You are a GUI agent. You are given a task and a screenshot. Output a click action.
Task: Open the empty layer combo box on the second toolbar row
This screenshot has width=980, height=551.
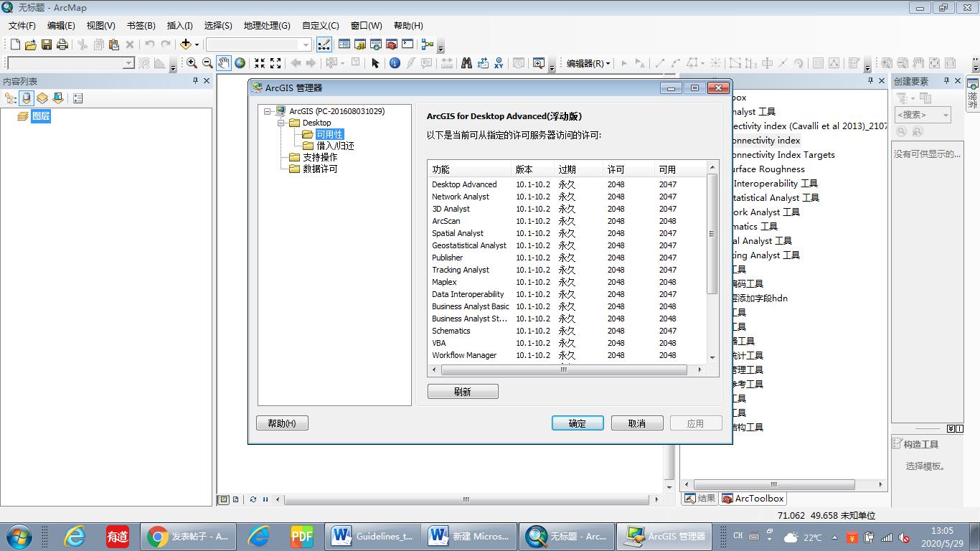tap(70, 63)
